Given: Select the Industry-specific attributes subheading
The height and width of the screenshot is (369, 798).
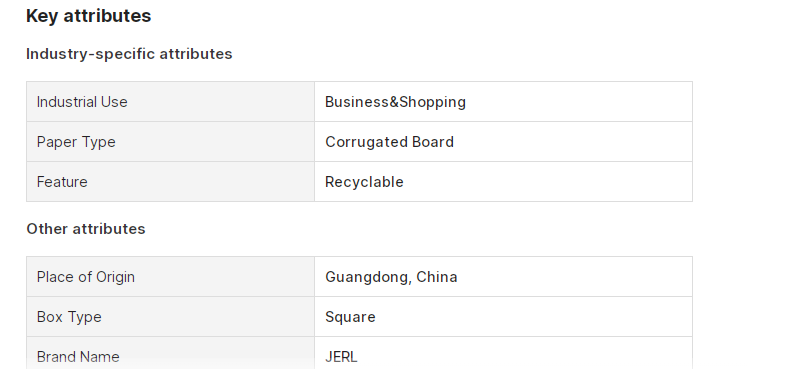Looking at the screenshot, I should point(129,54).
